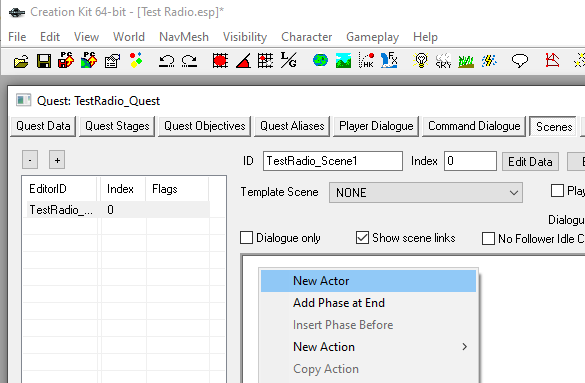The image size is (585, 383).
Task: Click the Flags column header
Action: pos(178,189)
